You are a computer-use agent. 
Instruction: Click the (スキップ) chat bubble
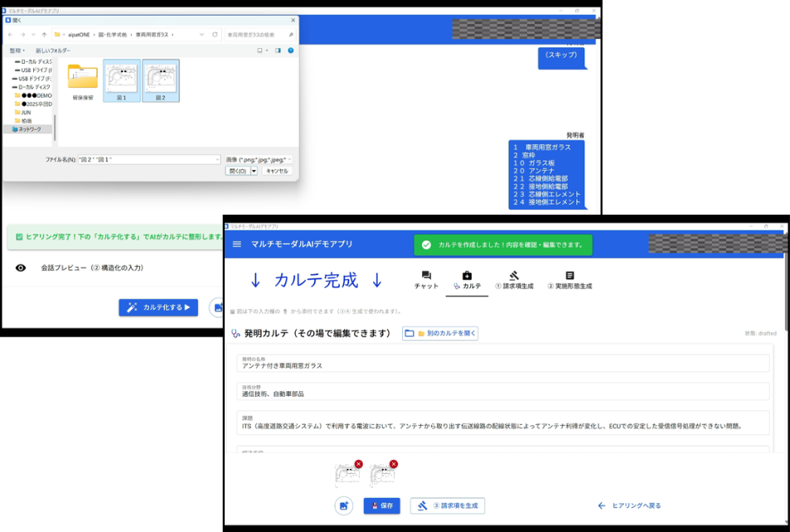(x=561, y=57)
